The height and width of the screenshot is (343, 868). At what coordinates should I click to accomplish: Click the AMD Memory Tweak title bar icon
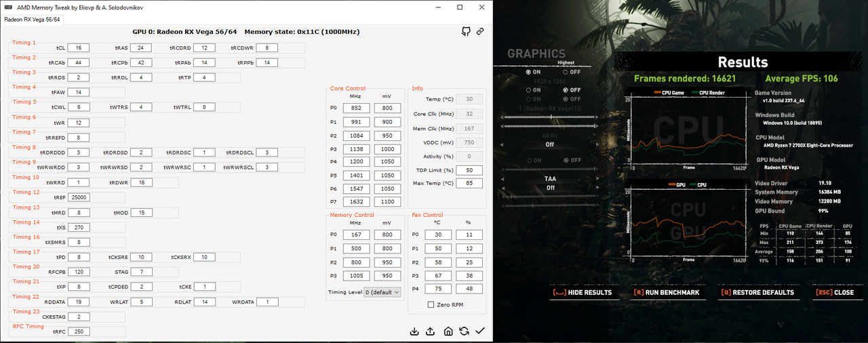coord(9,7)
